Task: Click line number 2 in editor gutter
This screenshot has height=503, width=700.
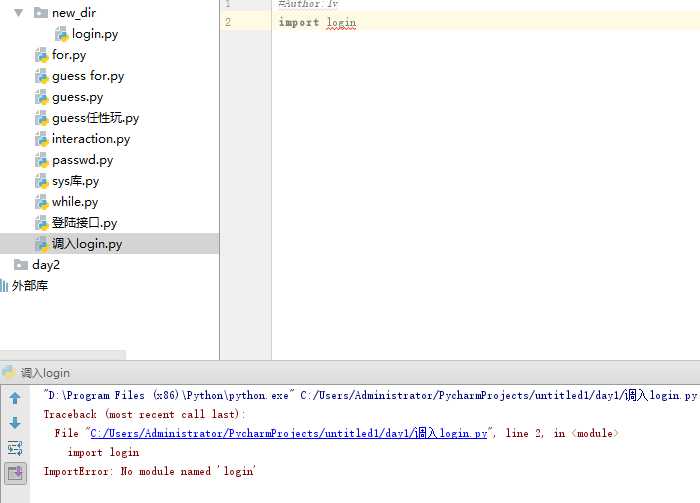Action: (228, 22)
